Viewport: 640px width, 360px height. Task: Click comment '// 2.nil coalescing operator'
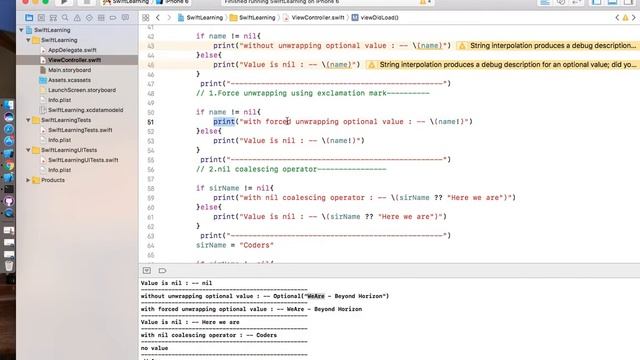pyautogui.click(x=291, y=169)
